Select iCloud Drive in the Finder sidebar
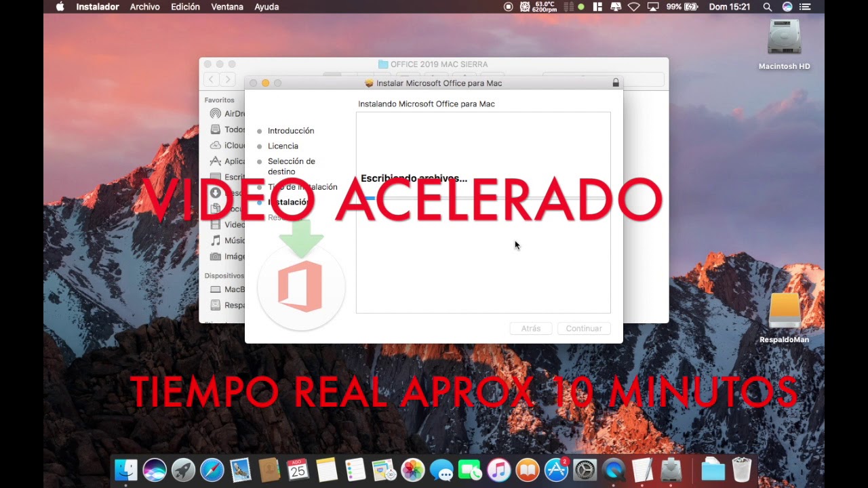Viewport: 868px width, 488px height. click(226, 145)
